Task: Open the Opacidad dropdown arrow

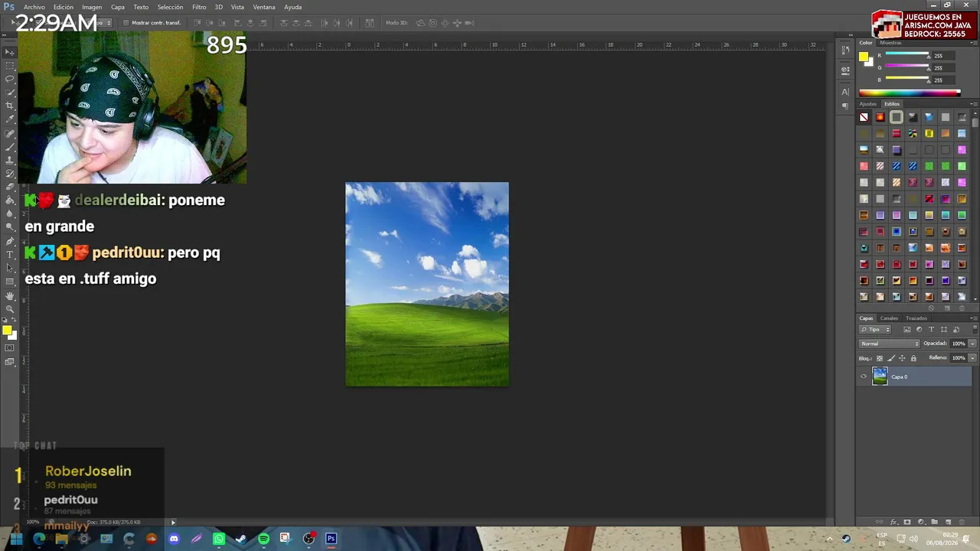Action: click(x=972, y=344)
